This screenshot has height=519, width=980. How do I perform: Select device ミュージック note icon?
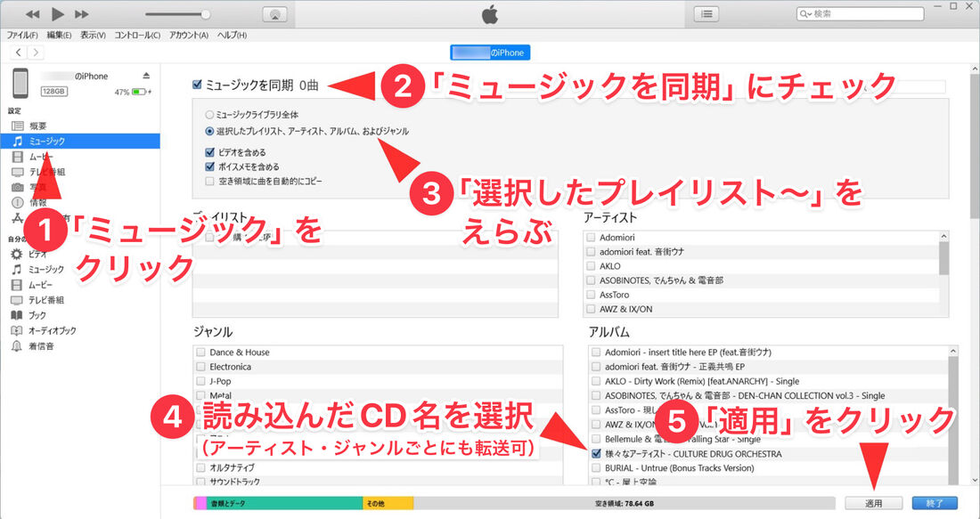click(x=17, y=269)
